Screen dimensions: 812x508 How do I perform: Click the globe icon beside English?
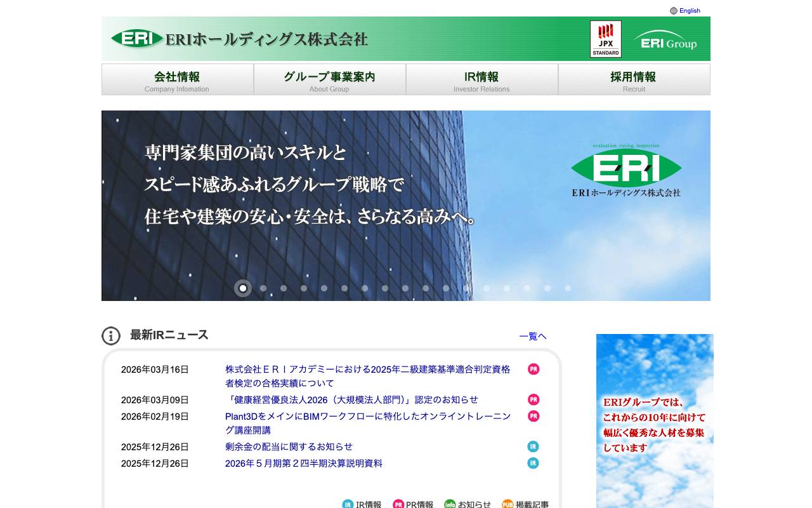(672, 10)
